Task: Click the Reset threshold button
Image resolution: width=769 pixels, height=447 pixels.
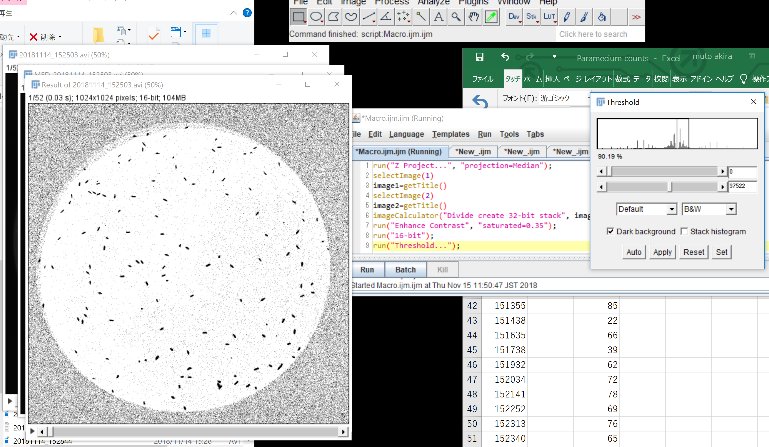Action: [693, 252]
